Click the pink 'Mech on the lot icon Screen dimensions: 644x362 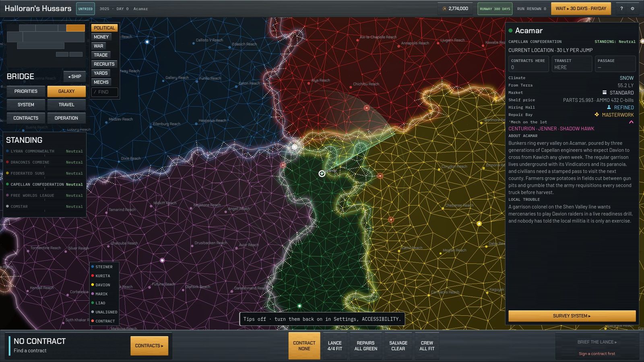coord(631,122)
